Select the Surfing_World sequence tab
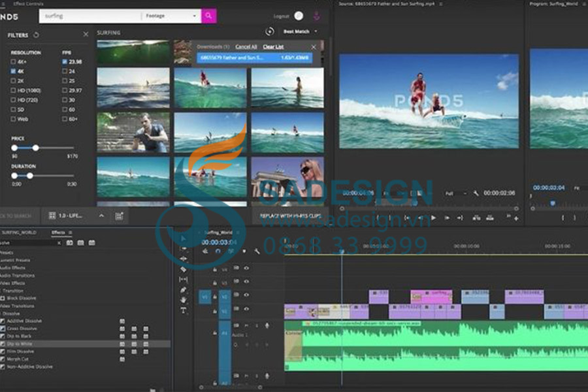The height and width of the screenshot is (392, 588). coord(219,233)
